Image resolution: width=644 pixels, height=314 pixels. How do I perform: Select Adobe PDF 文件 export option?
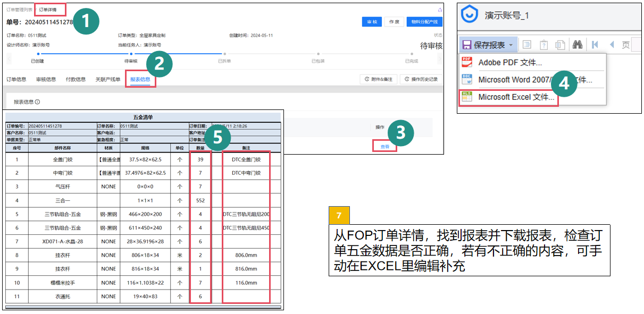[509, 63]
